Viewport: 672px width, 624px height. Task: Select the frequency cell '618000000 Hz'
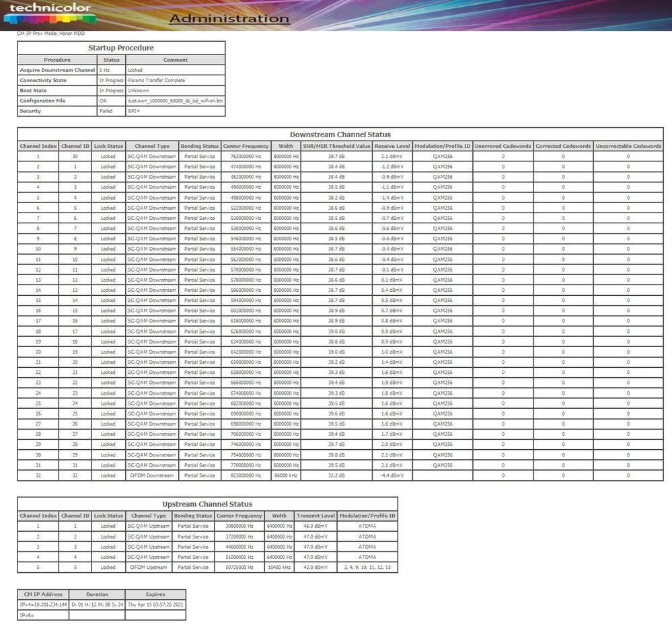[x=246, y=321]
